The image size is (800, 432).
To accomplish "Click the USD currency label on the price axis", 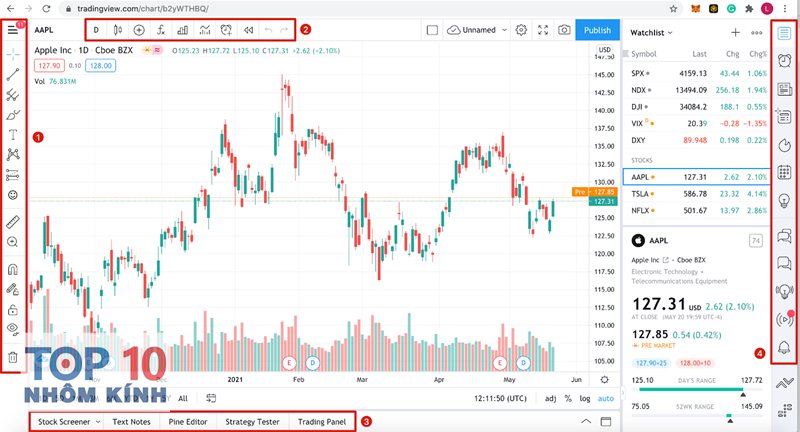I will [605, 50].
